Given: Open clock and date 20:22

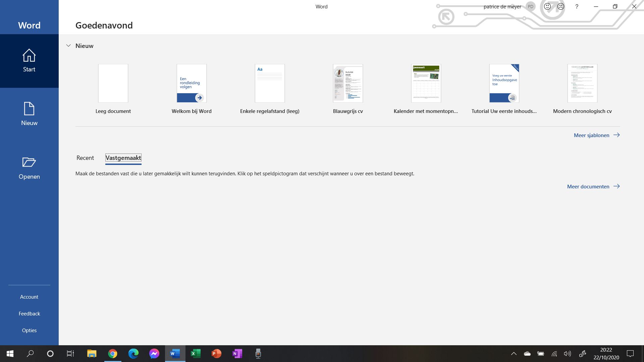Looking at the screenshot, I should [x=606, y=354].
